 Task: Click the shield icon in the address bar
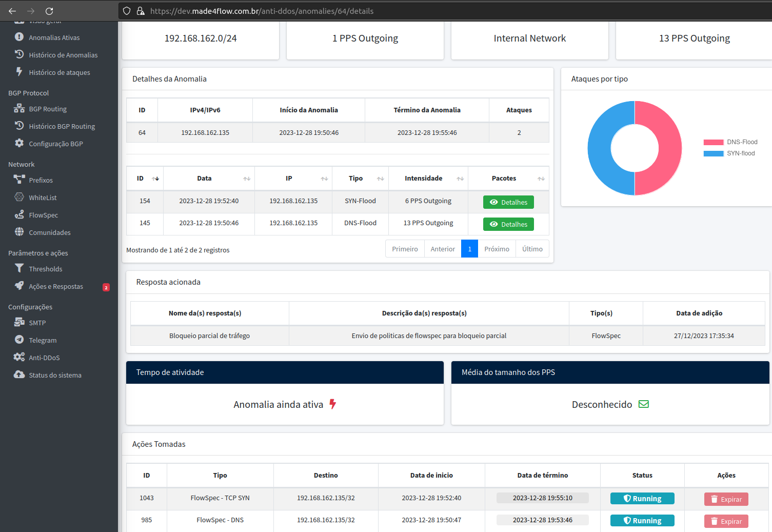[x=127, y=11]
